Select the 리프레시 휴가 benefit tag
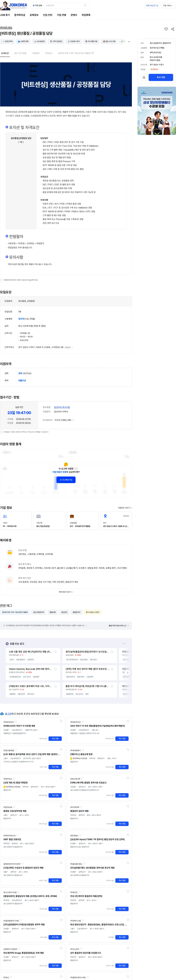Image resolution: width=176 pixels, height=980 pixels. coord(74,41)
